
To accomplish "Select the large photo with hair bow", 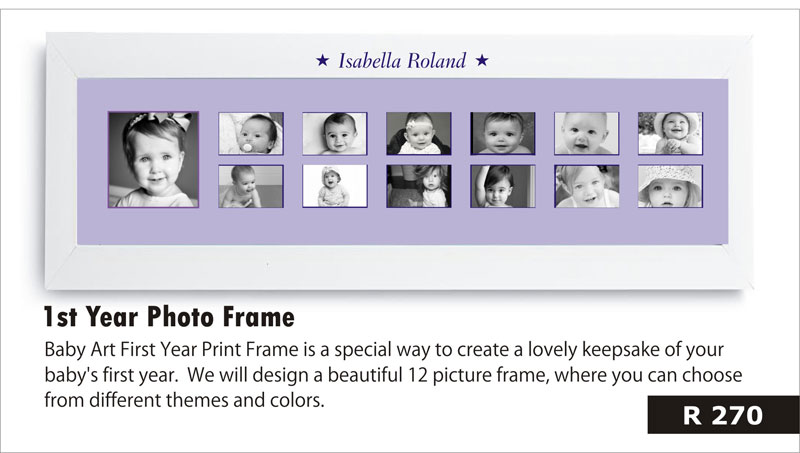I will click(153, 160).
